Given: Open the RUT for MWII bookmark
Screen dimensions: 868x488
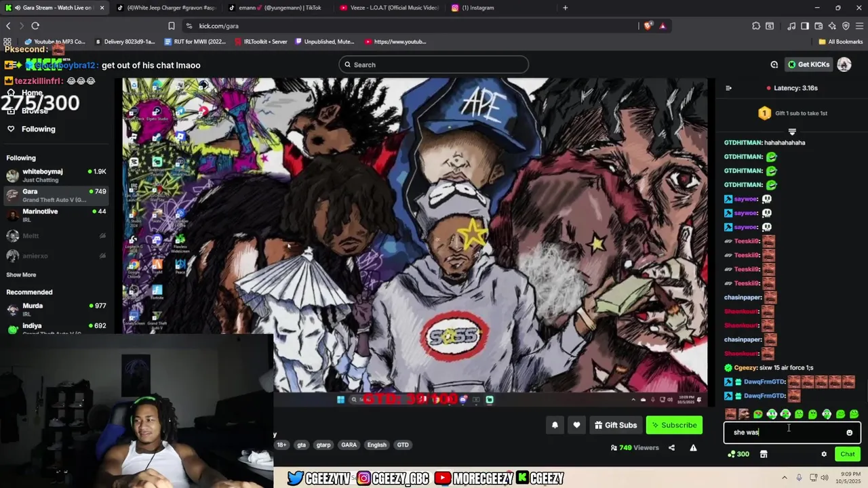Looking at the screenshot, I should click(195, 41).
